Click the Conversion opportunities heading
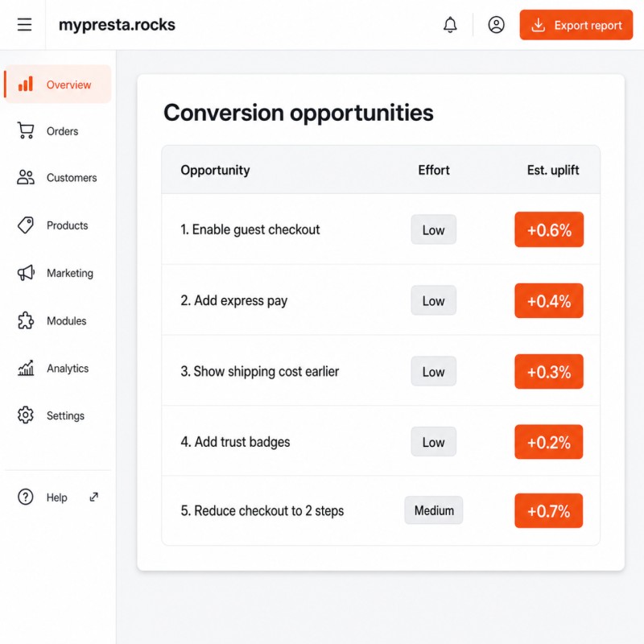Screen dimensions: 644x644 298,113
